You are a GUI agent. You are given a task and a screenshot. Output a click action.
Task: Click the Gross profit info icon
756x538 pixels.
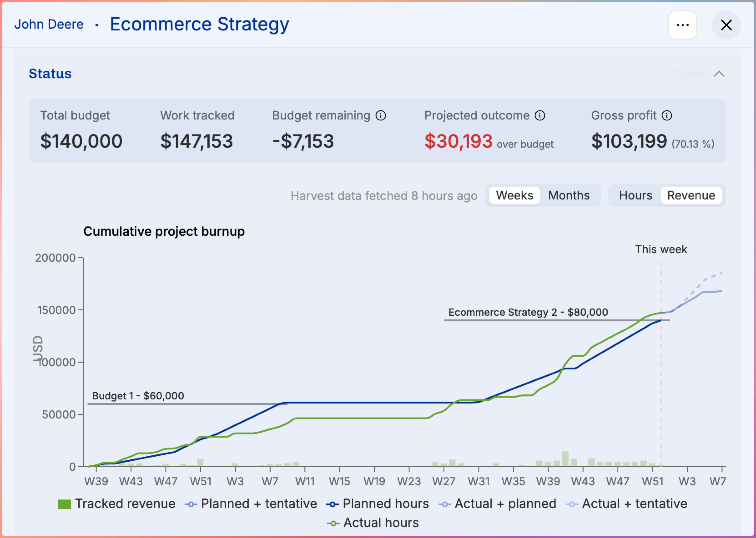pyautogui.click(x=667, y=116)
